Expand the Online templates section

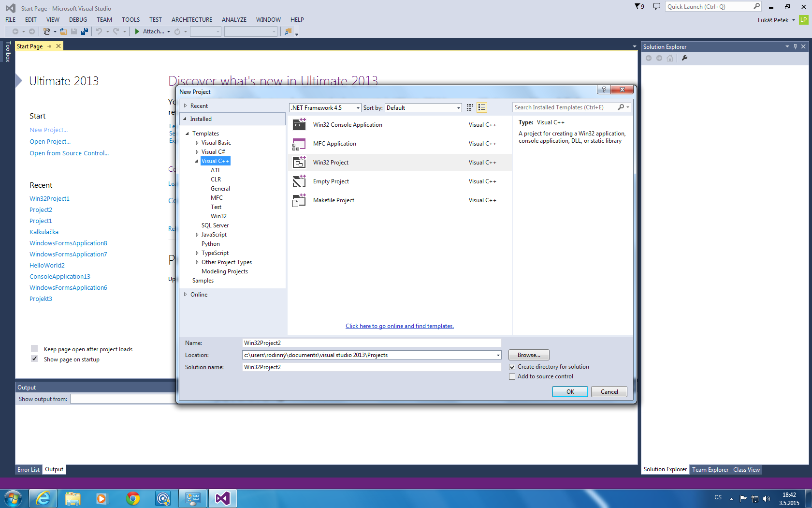click(185, 294)
